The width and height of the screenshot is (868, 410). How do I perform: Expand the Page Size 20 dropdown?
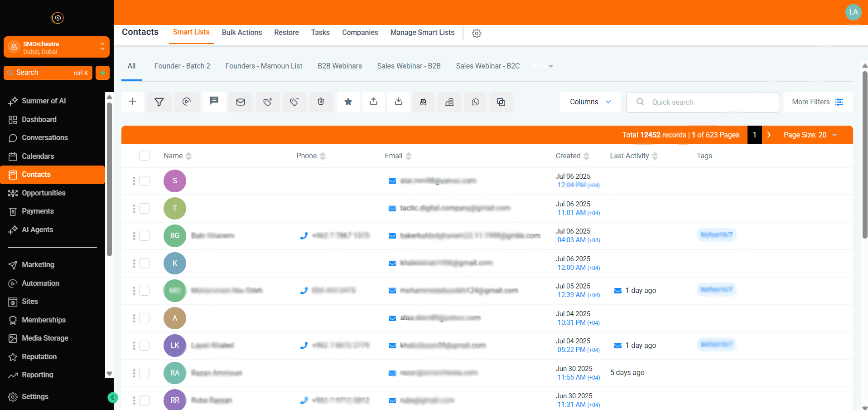tap(810, 135)
